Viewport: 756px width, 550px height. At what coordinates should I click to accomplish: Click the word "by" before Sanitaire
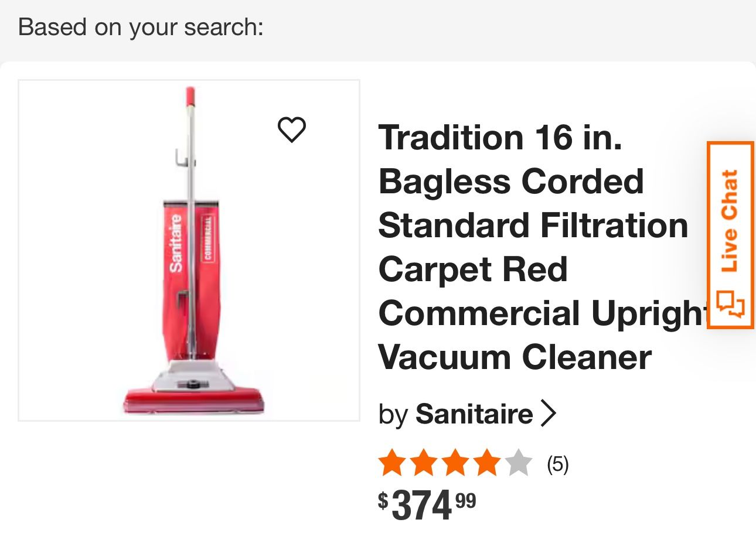393,415
